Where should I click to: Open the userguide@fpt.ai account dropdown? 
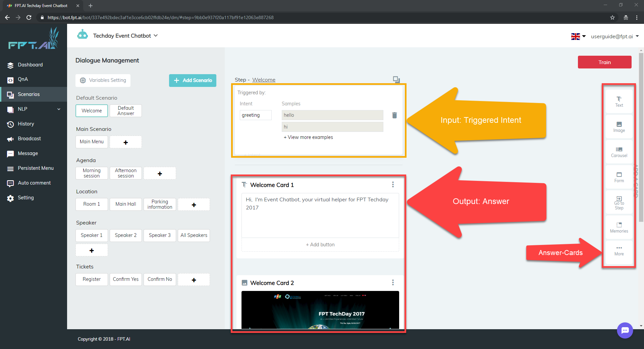coord(614,36)
